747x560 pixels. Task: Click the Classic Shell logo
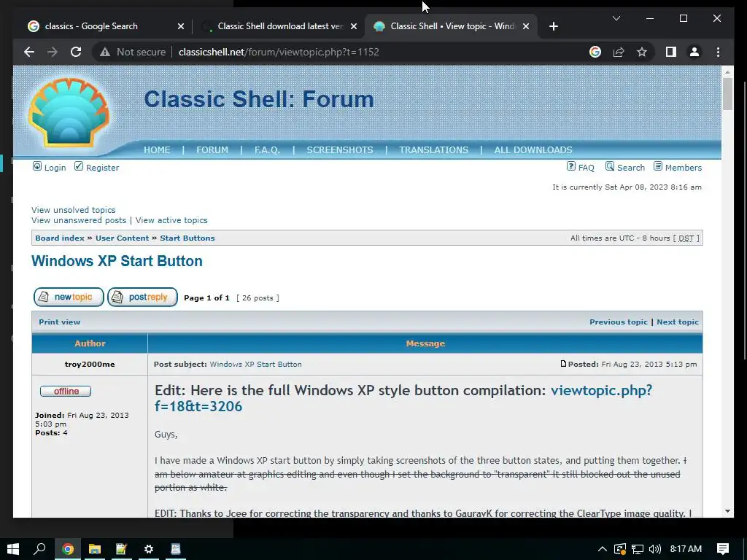[x=69, y=112]
